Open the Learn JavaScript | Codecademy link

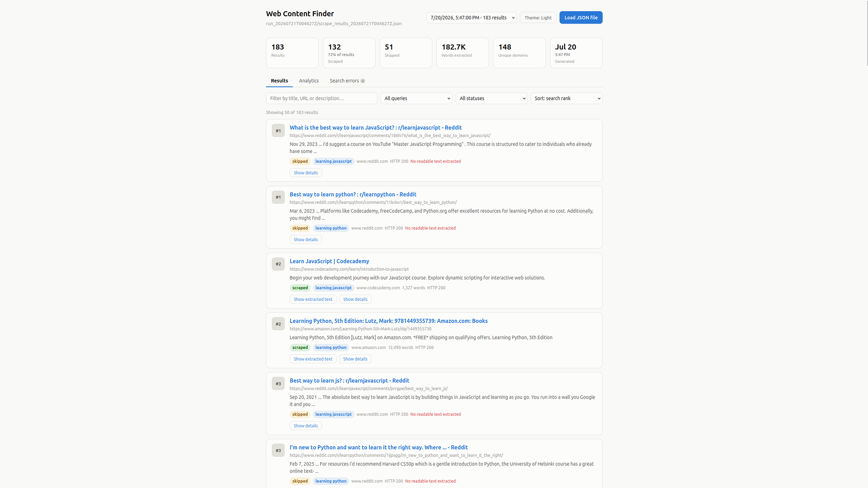pos(329,262)
